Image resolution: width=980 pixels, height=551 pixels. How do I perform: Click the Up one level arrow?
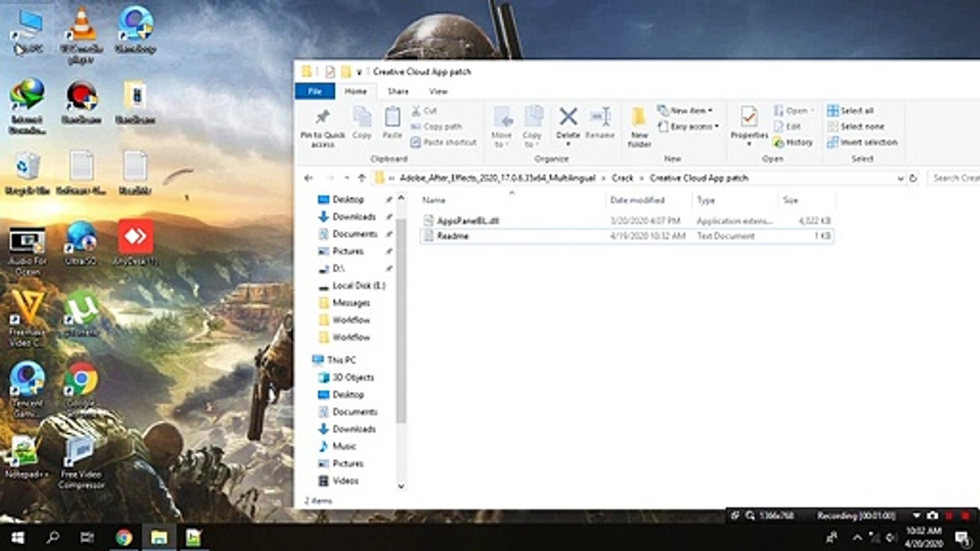[361, 178]
